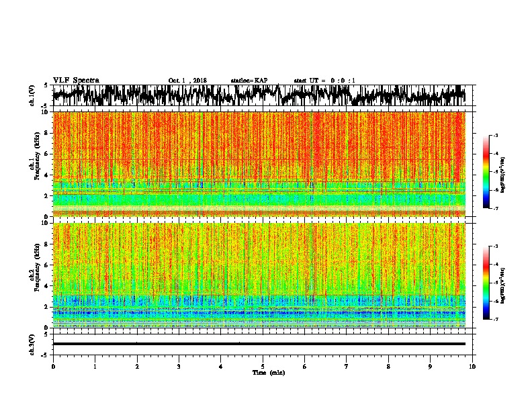Click ch.1 frequency axis tick "6"
The width and height of the screenshot is (532, 411).
[x=47, y=154]
